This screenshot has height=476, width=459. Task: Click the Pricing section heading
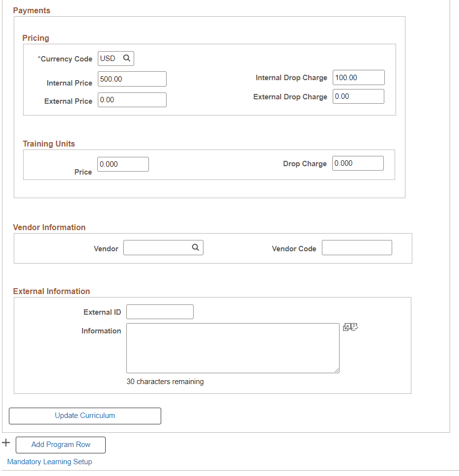point(36,38)
